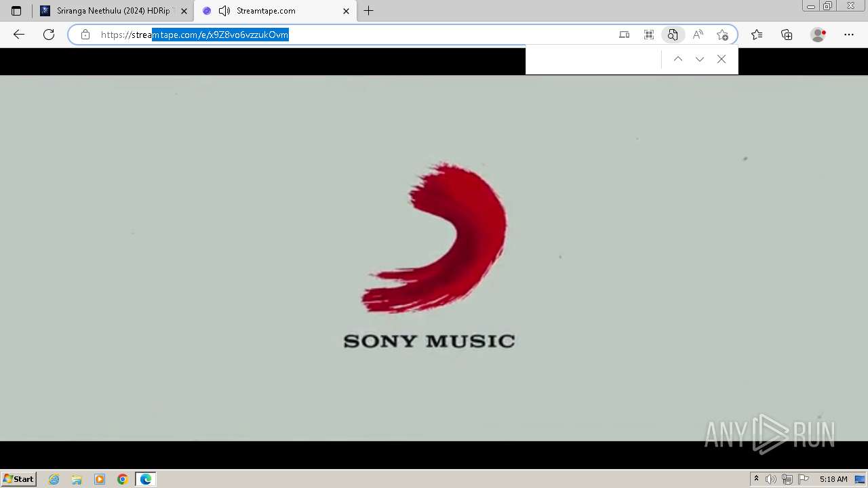Mute the Streamtape.com tab audio icon
Screen dimensions: 868x488
pyautogui.click(x=224, y=11)
